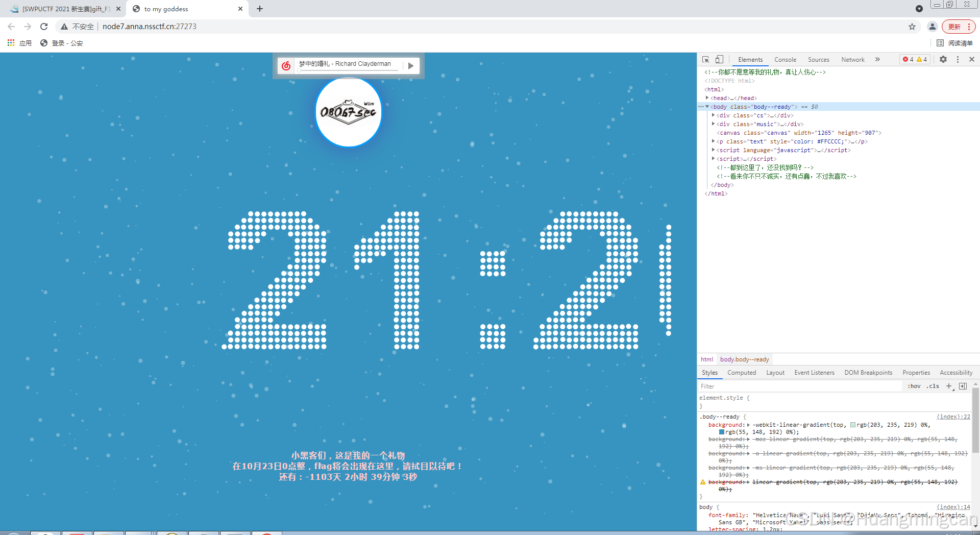This screenshot has width=980, height=535.
Task: Click the 4 errors indicator
Action: 907,59
